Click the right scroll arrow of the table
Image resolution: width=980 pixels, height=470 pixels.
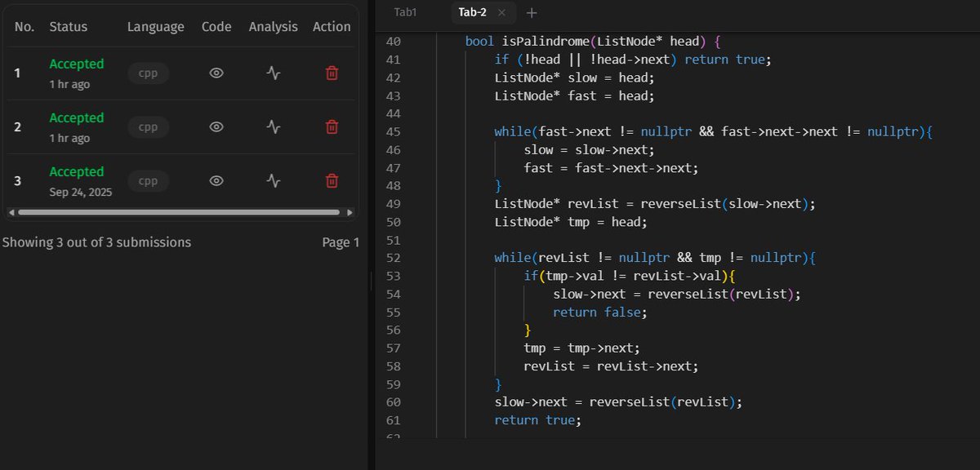click(x=350, y=212)
